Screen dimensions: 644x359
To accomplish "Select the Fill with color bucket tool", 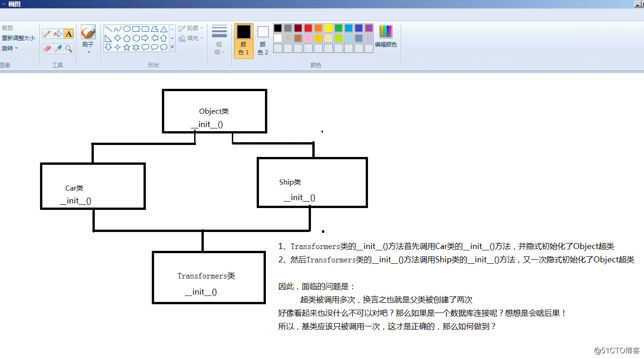I will pos(58,34).
